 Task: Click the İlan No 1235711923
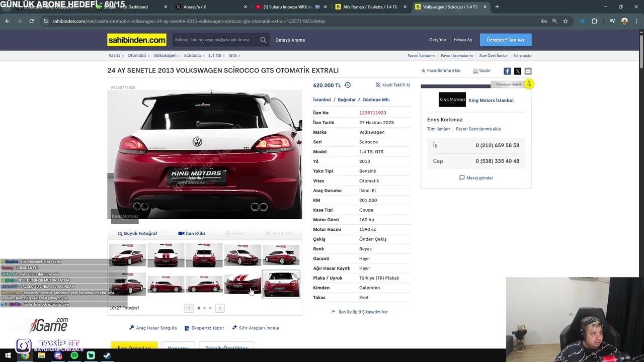pos(373,113)
